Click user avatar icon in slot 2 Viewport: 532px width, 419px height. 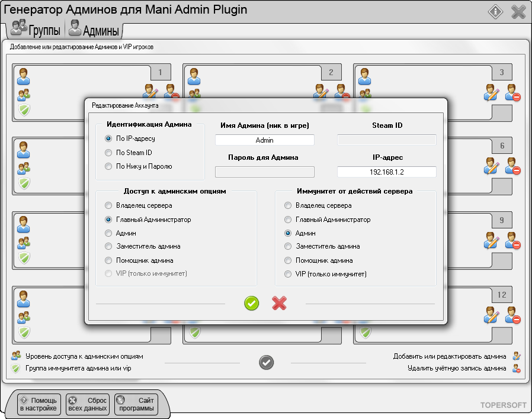pos(194,76)
